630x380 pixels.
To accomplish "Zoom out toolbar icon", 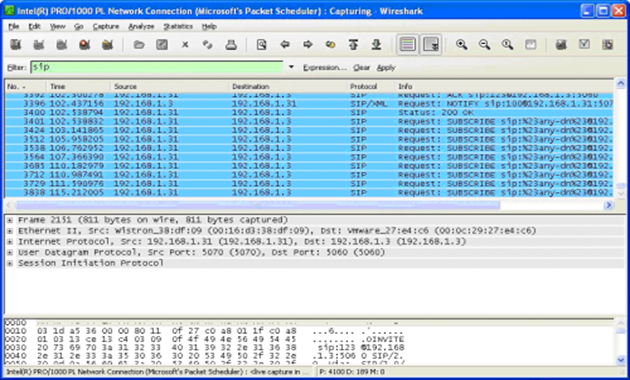I will [x=484, y=45].
